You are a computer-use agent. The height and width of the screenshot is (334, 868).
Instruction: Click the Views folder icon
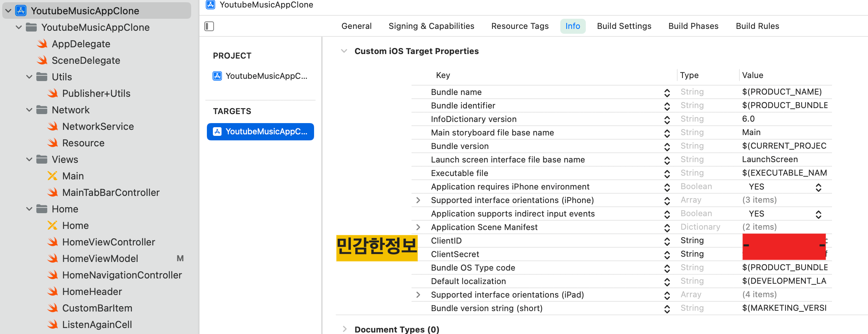pos(42,159)
